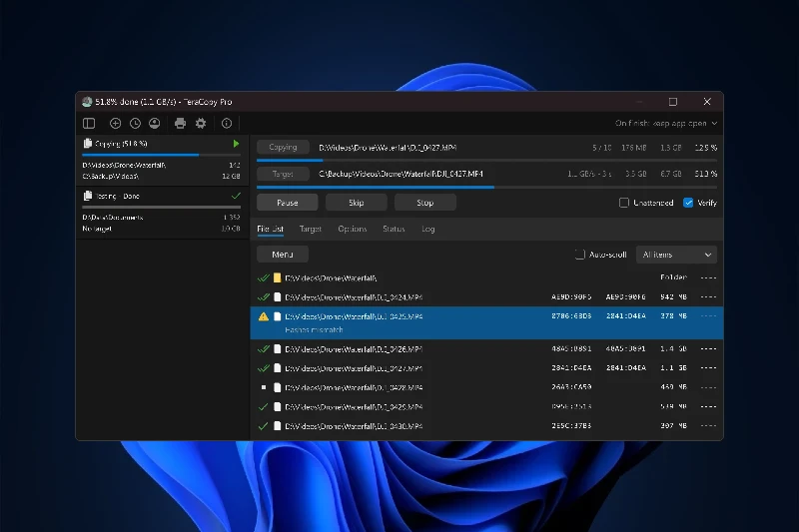799x532 pixels.
Task: Click the TeraCopy app icon in title bar
Action: click(87, 102)
